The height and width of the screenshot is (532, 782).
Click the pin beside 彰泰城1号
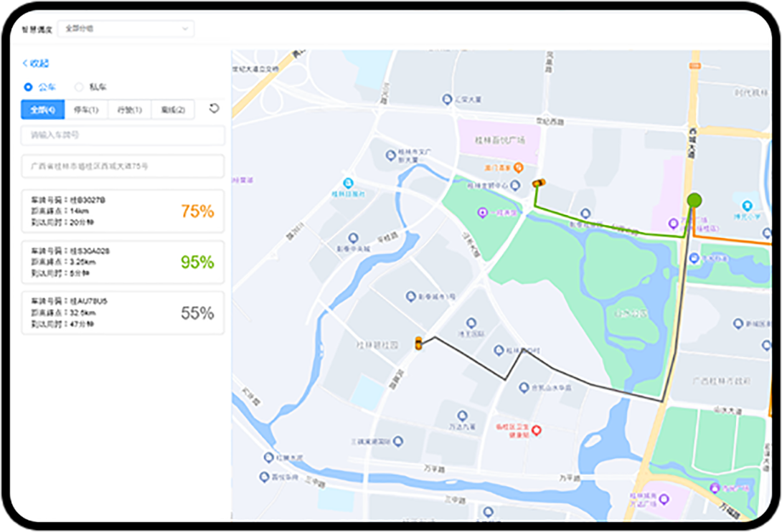coord(410,297)
